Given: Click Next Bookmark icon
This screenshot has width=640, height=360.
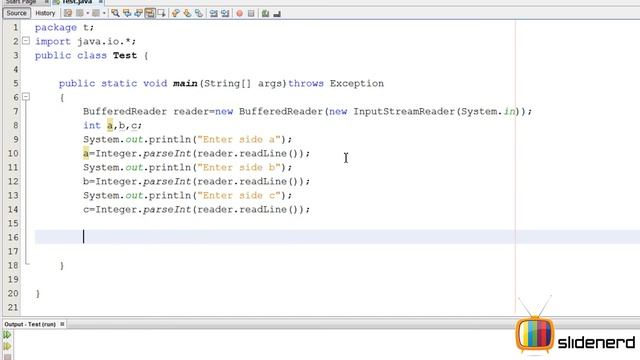Looking at the screenshot, I should (x=187, y=13).
